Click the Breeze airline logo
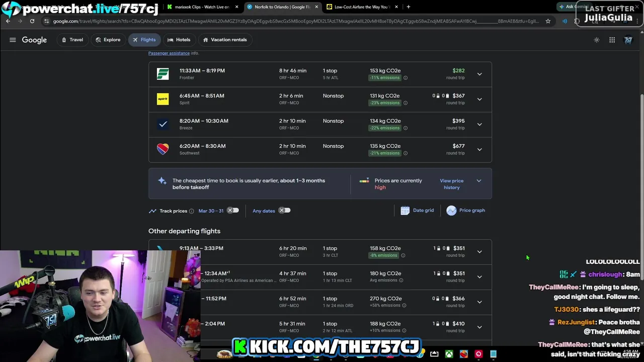 (x=163, y=124)
